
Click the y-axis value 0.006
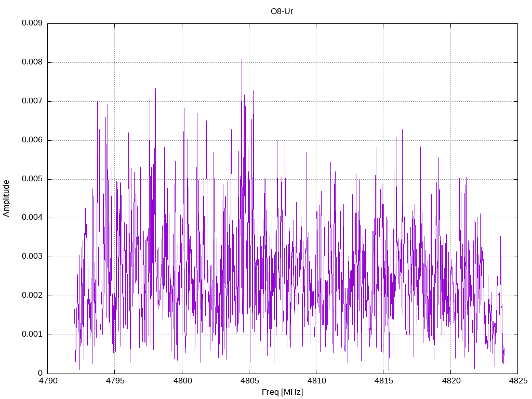point(32,140)
